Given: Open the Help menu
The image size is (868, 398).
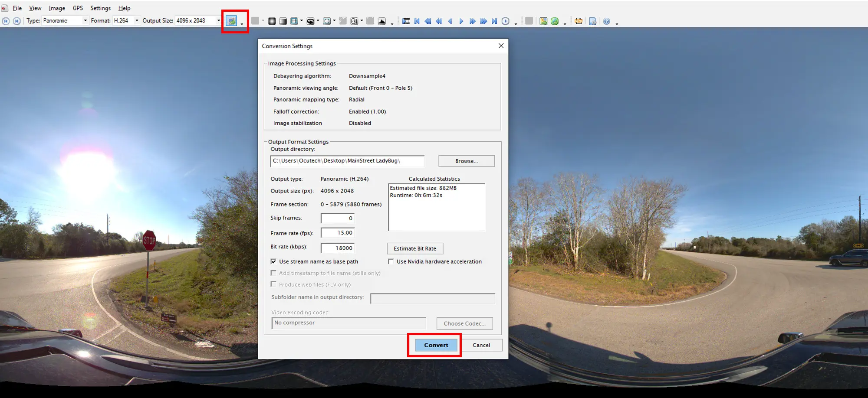Looking at the screenshot, I should point(124,8).
